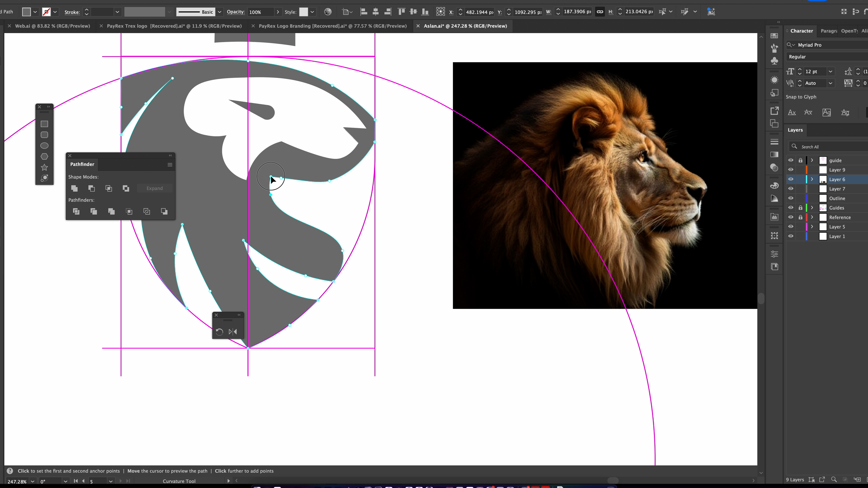Unlock the Guides layer lock icon
The height and width of the screenshot is (488, 868).
coord(800,208)
